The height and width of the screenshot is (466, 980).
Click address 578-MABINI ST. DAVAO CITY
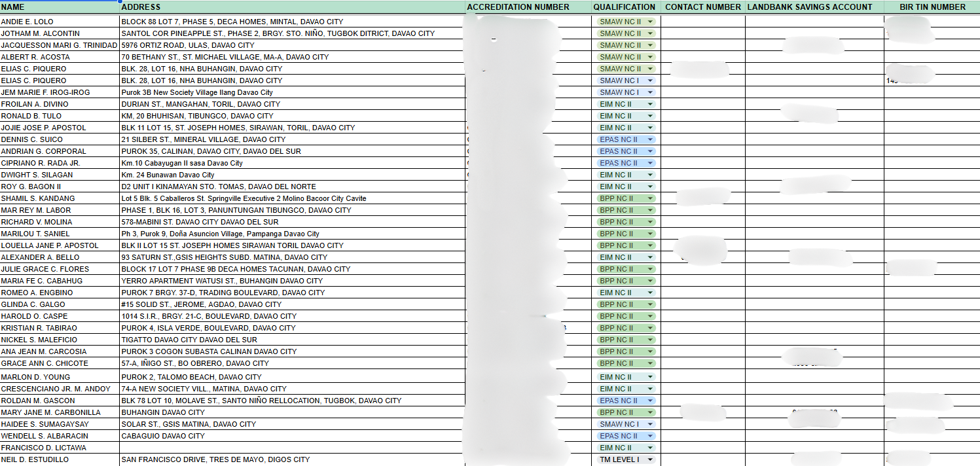[292, 222]
